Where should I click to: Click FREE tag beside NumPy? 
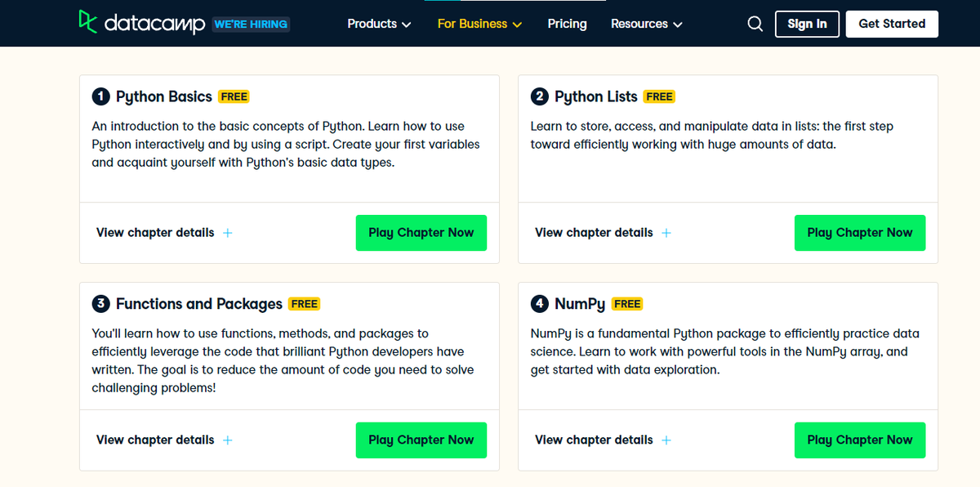tap(627, 304)
